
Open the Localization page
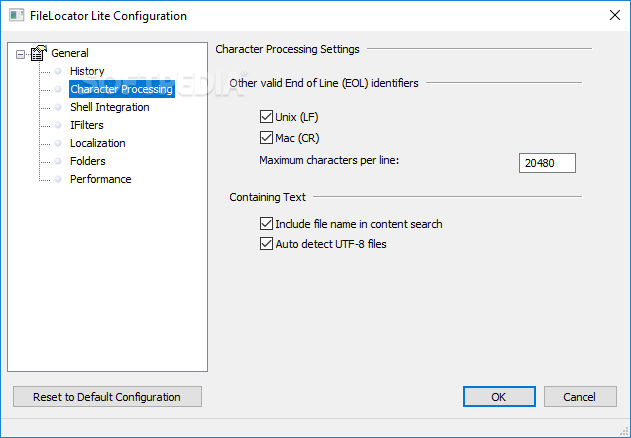pos(97,143)
